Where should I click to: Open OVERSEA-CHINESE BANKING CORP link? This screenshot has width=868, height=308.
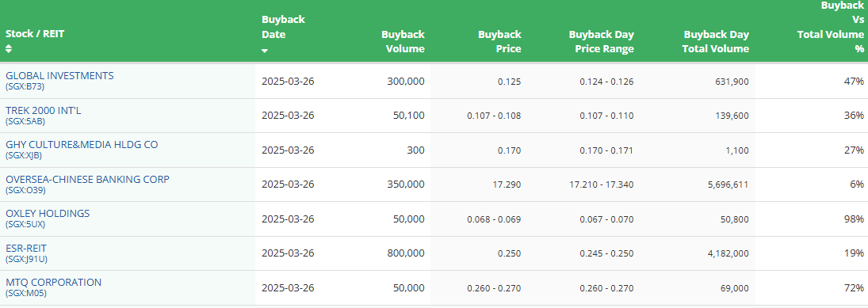87,179
